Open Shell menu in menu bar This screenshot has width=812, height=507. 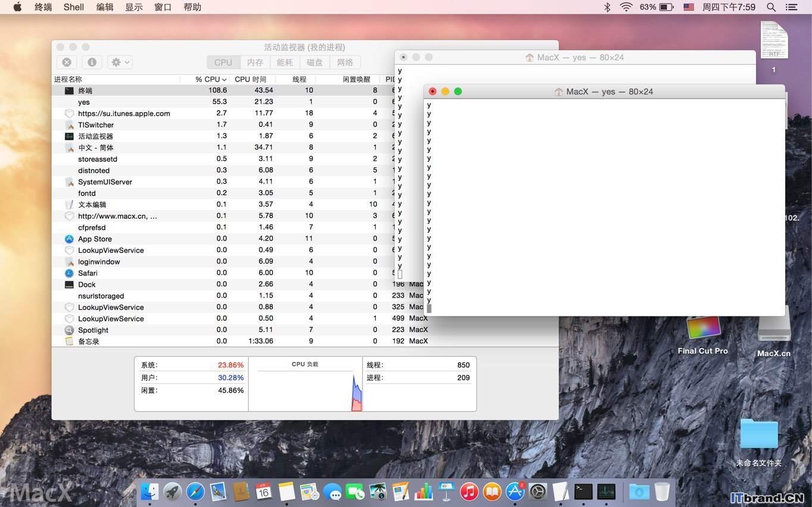[74, 7]
